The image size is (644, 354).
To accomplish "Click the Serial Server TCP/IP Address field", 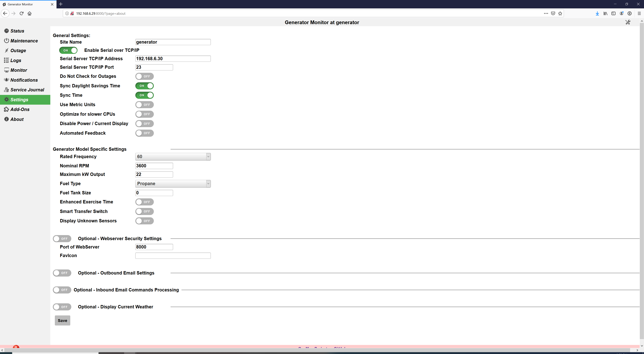I will click(173, 59).
